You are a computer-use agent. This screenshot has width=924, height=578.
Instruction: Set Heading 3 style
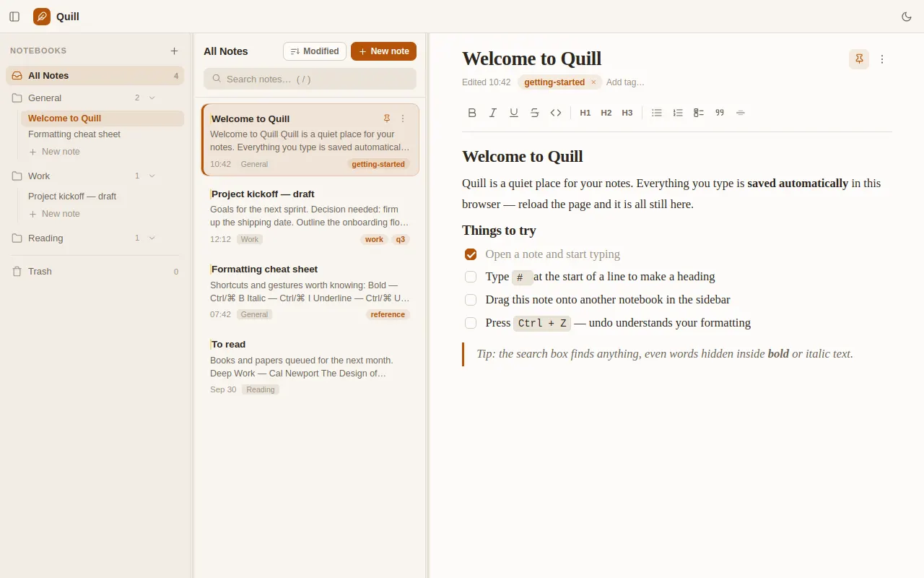coord(627,113)
